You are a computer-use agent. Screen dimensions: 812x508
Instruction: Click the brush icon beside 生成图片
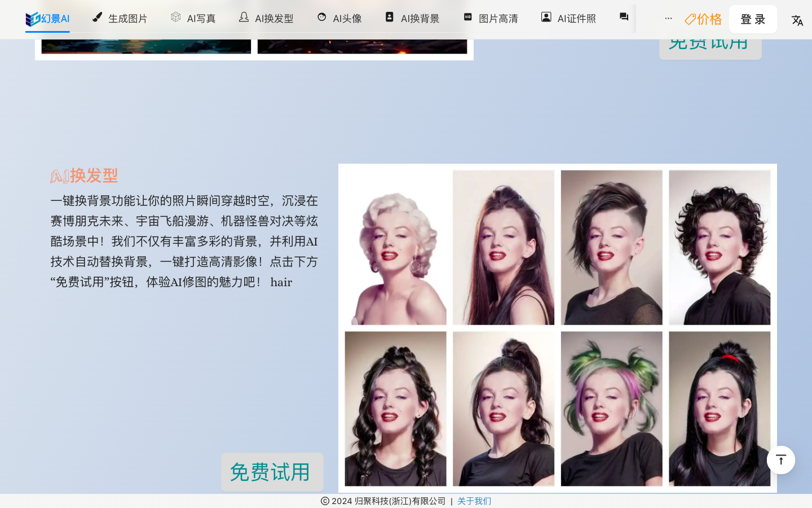(98, 17)
